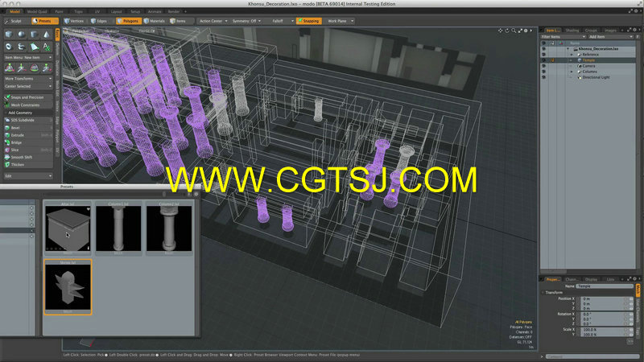Click the Position X value field
644x362 pixels.
point(605,298)
